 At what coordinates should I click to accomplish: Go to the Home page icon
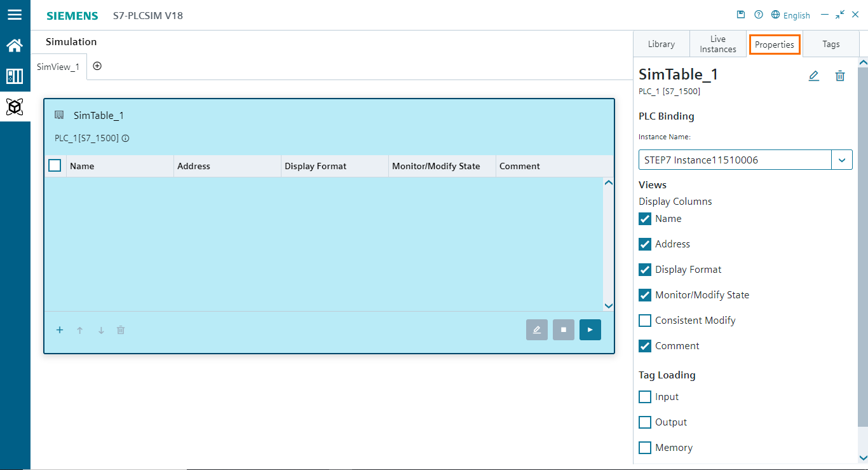pos(15,45)
